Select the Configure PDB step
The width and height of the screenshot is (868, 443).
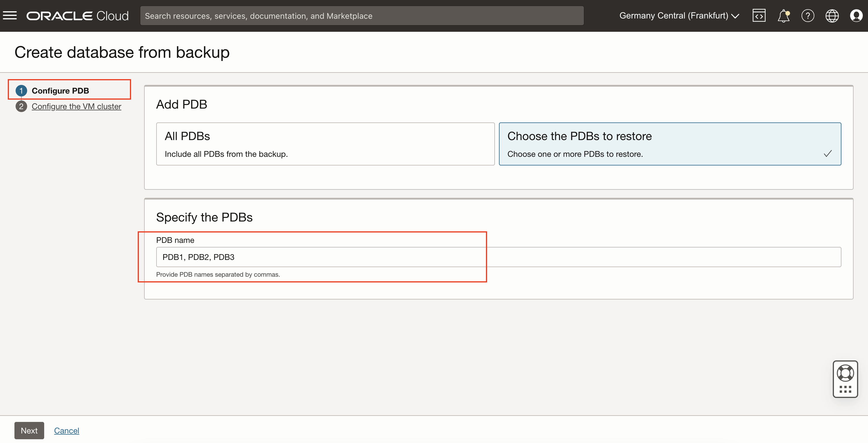[60, 91]
